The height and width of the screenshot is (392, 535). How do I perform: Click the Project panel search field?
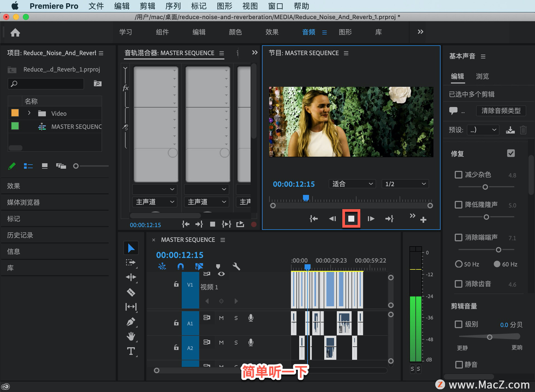click(46, 84)
